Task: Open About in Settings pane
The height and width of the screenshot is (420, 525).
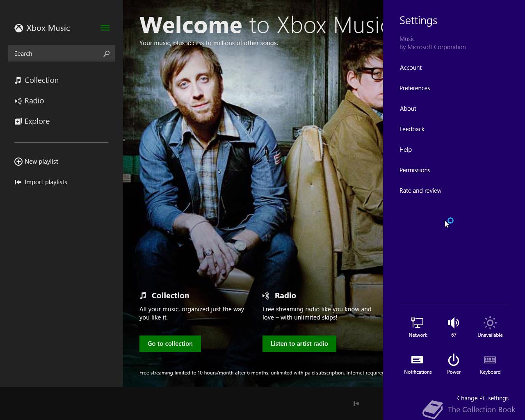Action: coord(408,109)
